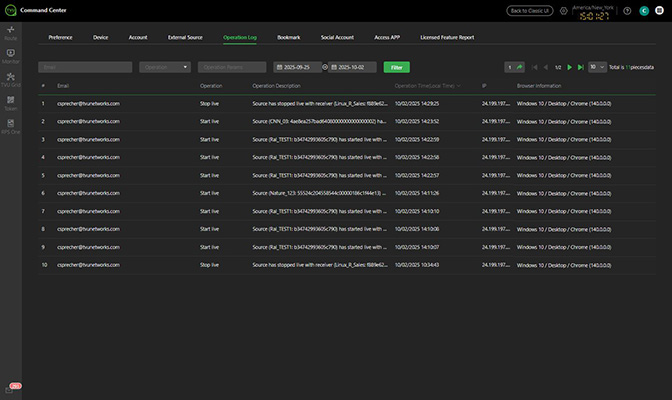672x400 pixels.
Task: Click 'Stop live' operation in row 1
Action: click(x=209, y=104)
